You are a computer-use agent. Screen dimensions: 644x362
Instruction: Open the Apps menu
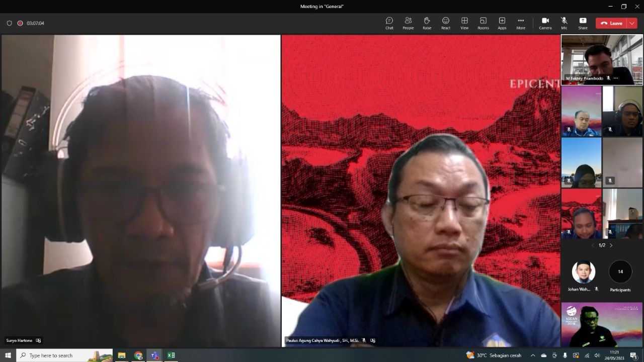[x=502, y=23]
